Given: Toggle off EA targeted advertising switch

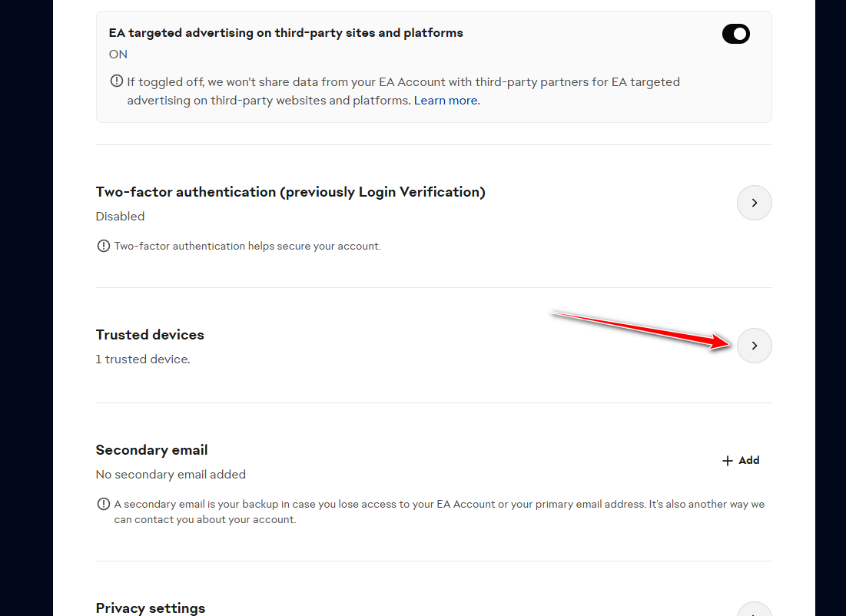Looking at the screenshot, I should 735,34.
